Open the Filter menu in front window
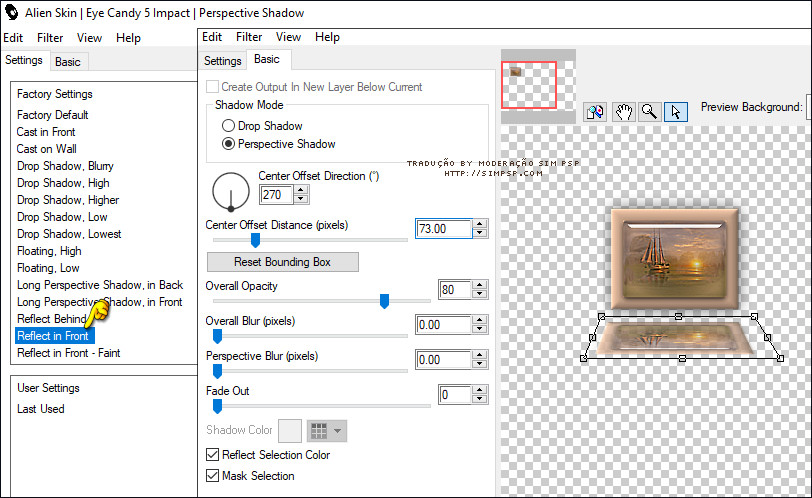This screenshot has height=498, width=812. click(249, 37)
